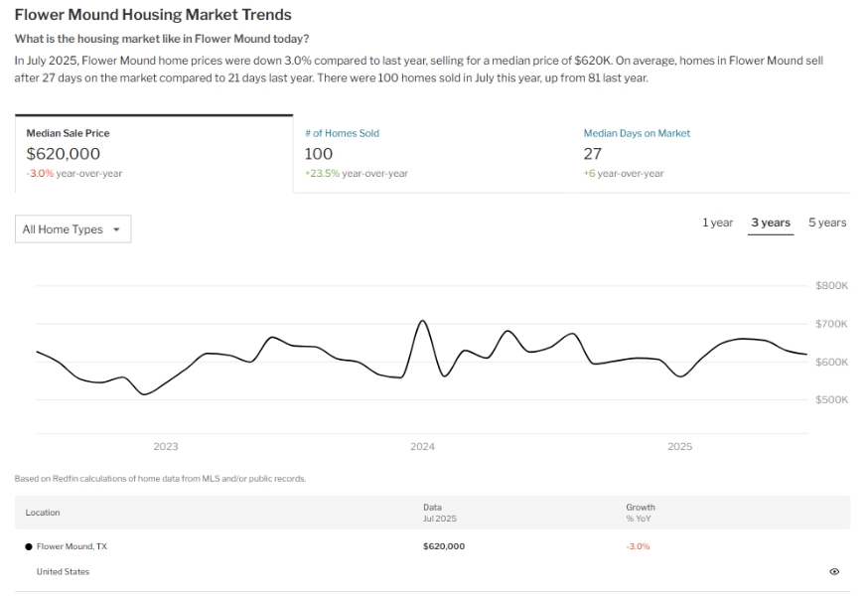Click the Flower Mound Housing Market Trends heading
This screenshot has width=868, height=599.
click(x=153, y=15)
